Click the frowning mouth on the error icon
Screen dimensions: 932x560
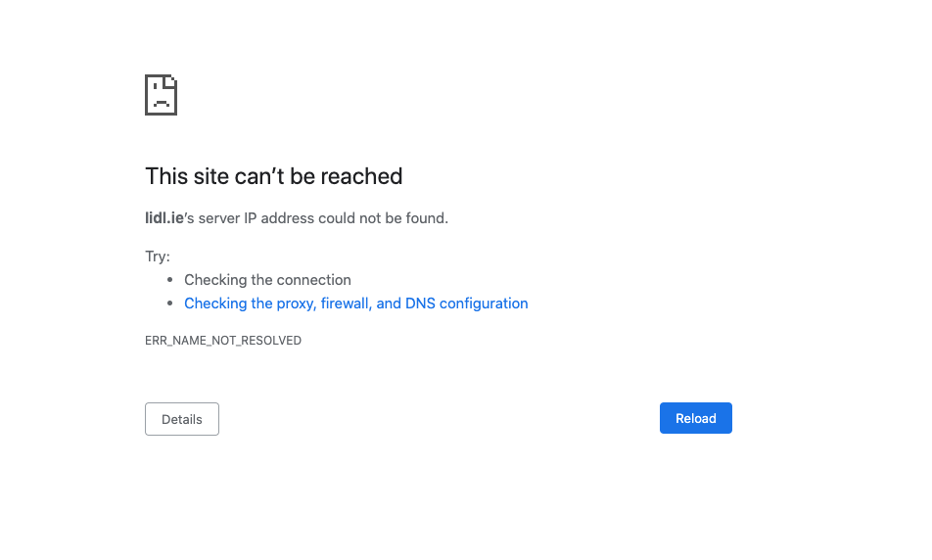click(162, 104)
